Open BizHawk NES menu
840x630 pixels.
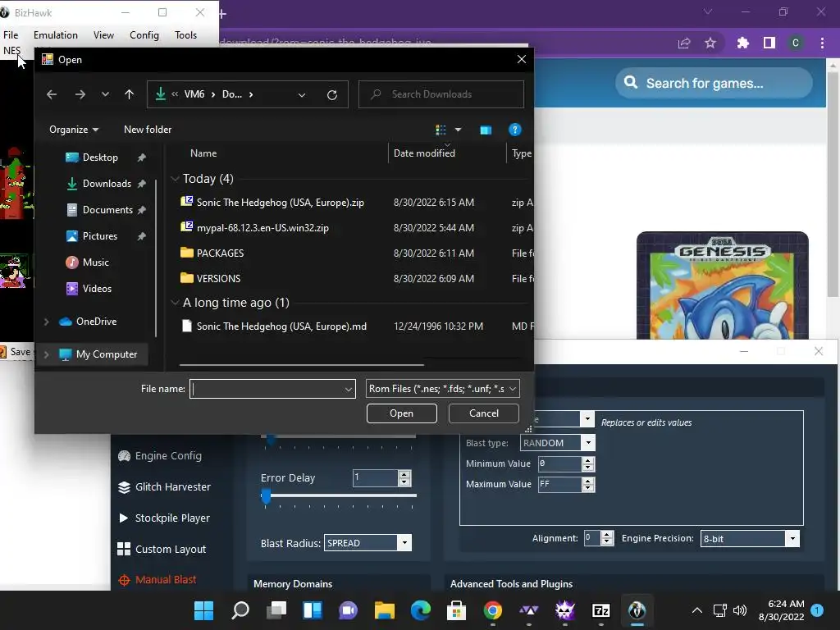[11, 50]
